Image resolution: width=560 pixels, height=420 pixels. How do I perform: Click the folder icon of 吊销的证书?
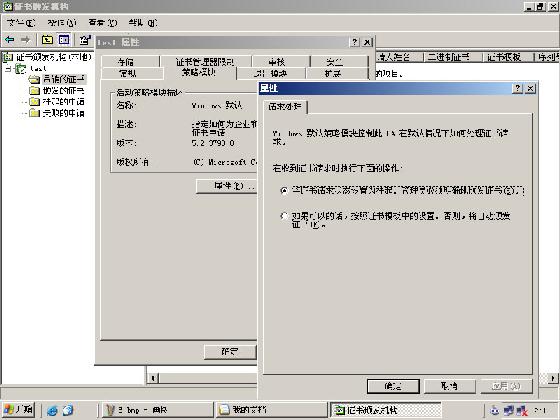point(34,79)
